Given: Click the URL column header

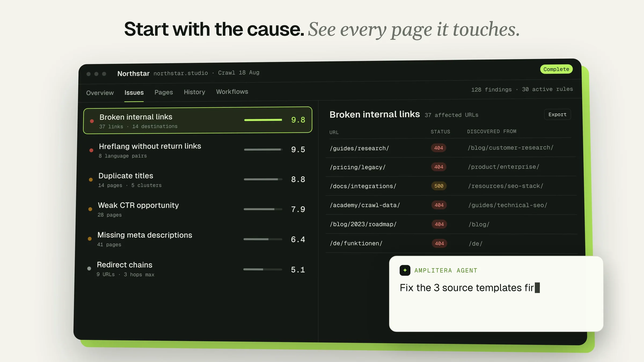Looking at the screenshot, I should click(334, 132).
